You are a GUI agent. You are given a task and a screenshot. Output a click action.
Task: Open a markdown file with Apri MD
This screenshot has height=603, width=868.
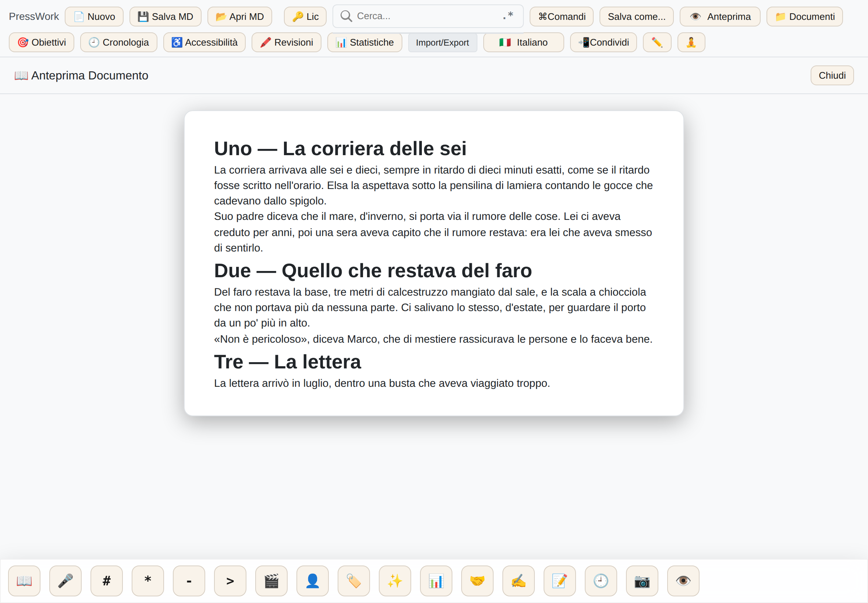click(239, 17)
